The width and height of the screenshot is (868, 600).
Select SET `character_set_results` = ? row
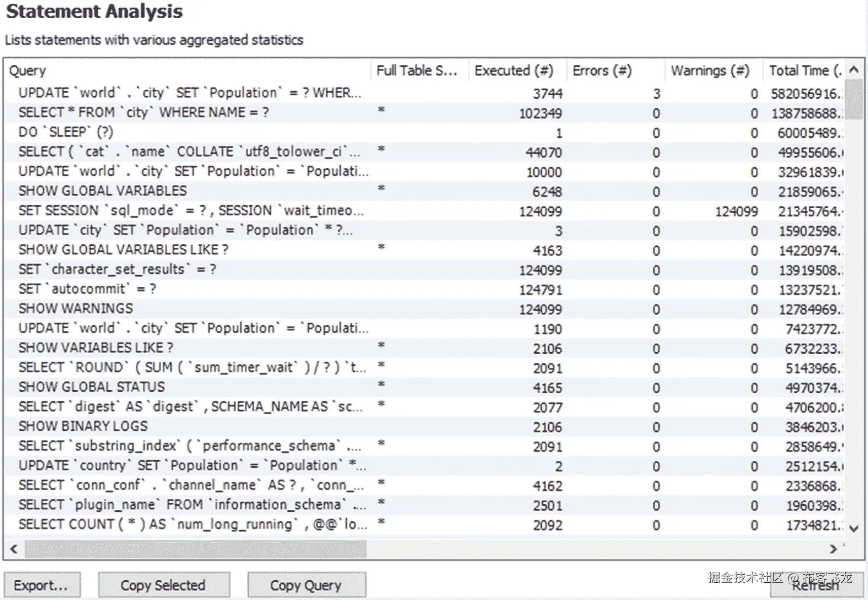coord(425,270)
